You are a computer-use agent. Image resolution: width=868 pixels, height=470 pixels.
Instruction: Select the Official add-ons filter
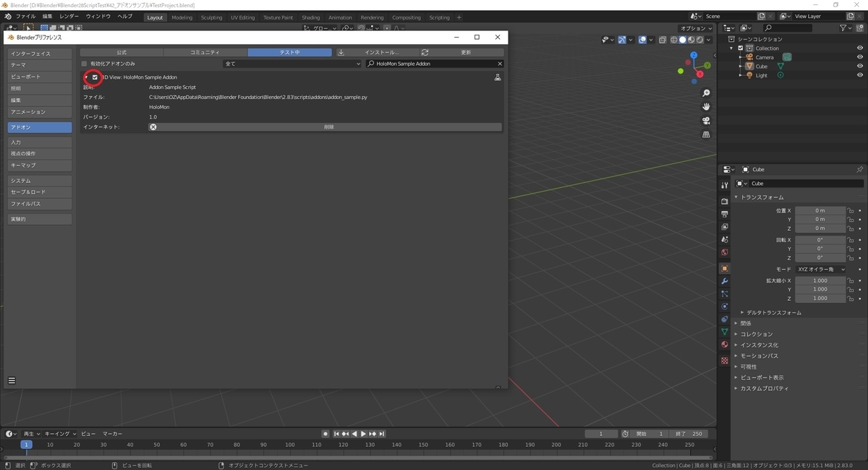coord(122,53)
